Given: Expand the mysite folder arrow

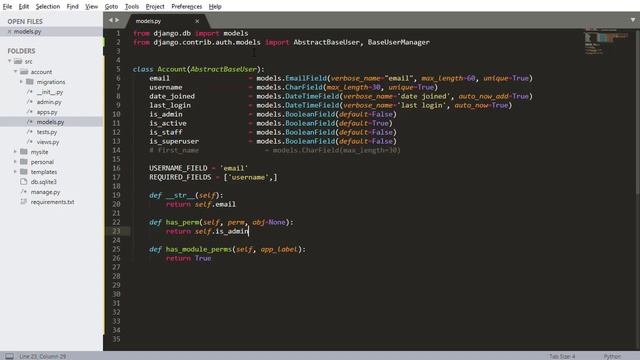Looking at the screenshot, I should tap(16, 151).
